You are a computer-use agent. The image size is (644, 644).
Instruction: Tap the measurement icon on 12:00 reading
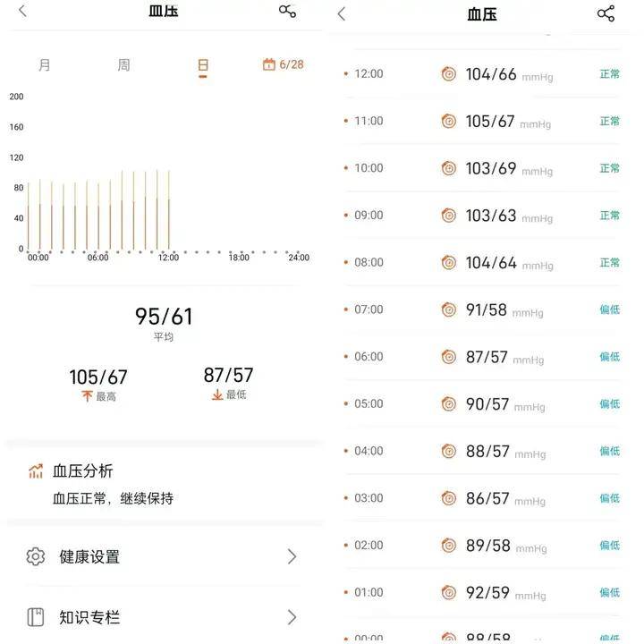tap(448, 74)
